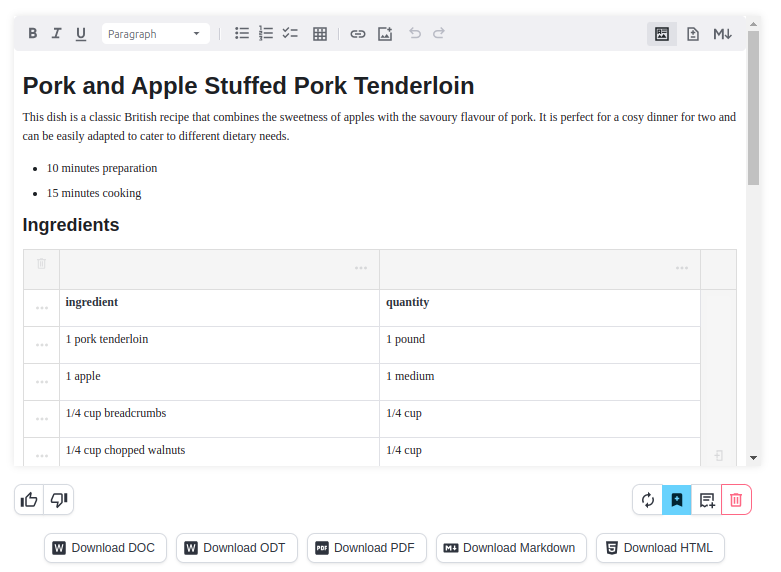
Task: Click inside the '1 medium' table cell
Action: click(539, 377)
